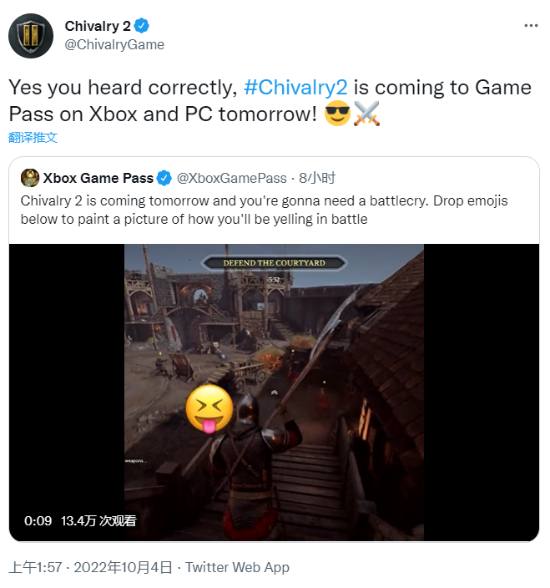
Task: Click the 0:09 video duration label
Action: [x=38, y=520]
